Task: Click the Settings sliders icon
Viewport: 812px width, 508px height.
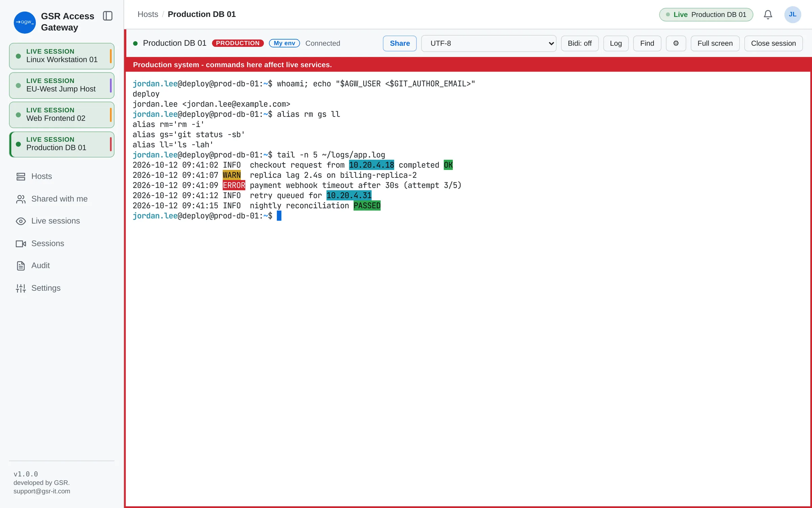Action: click(21, 288)
